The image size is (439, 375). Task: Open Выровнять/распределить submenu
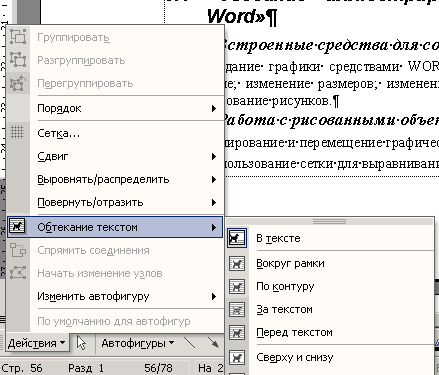pyautogui.click(x=115, y=179)
